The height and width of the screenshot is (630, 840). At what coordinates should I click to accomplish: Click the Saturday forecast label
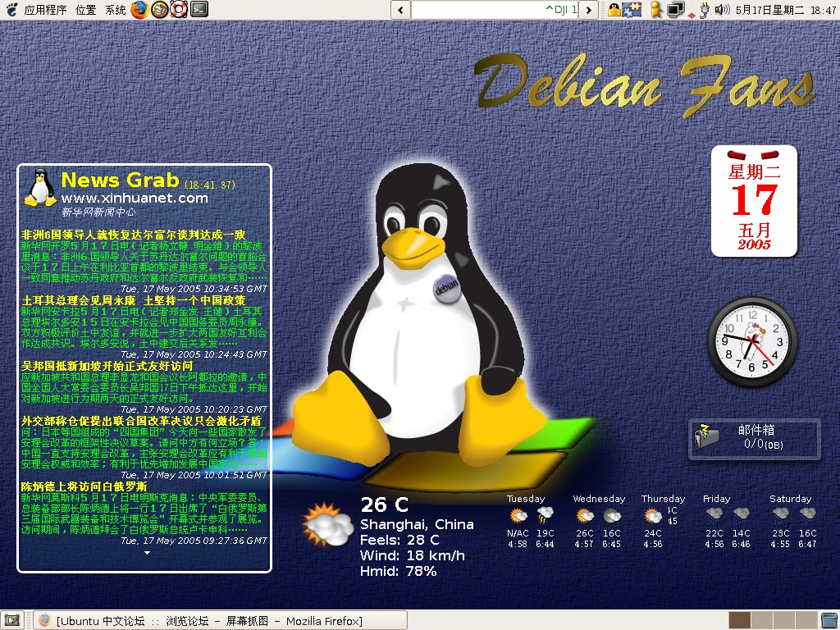coord(790,499)
